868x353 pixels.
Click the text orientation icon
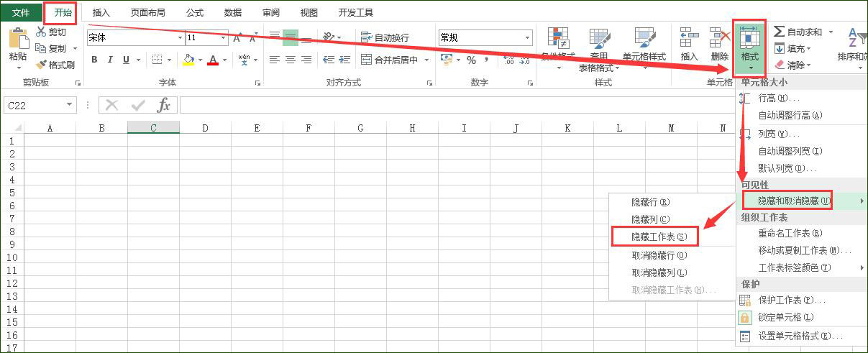coord(329,37)
